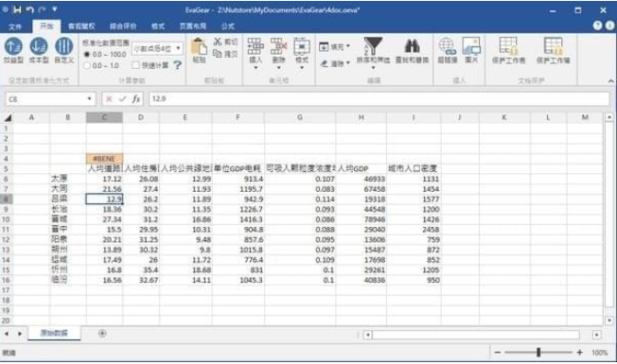
Task: Insert a hyperlink via globe icon
Action: tap(447, 46)
